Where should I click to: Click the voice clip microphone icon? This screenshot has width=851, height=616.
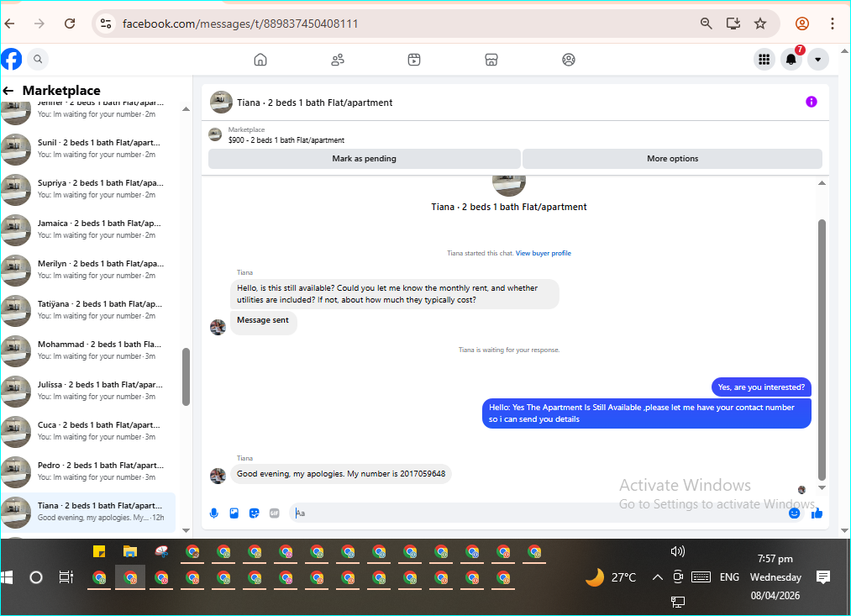214,513
